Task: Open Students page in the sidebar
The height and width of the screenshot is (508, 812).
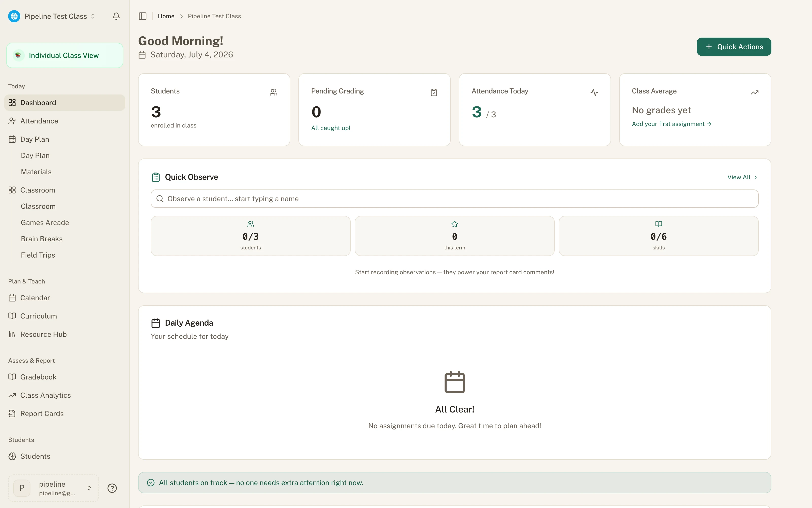Action: [x=64, y=456]
